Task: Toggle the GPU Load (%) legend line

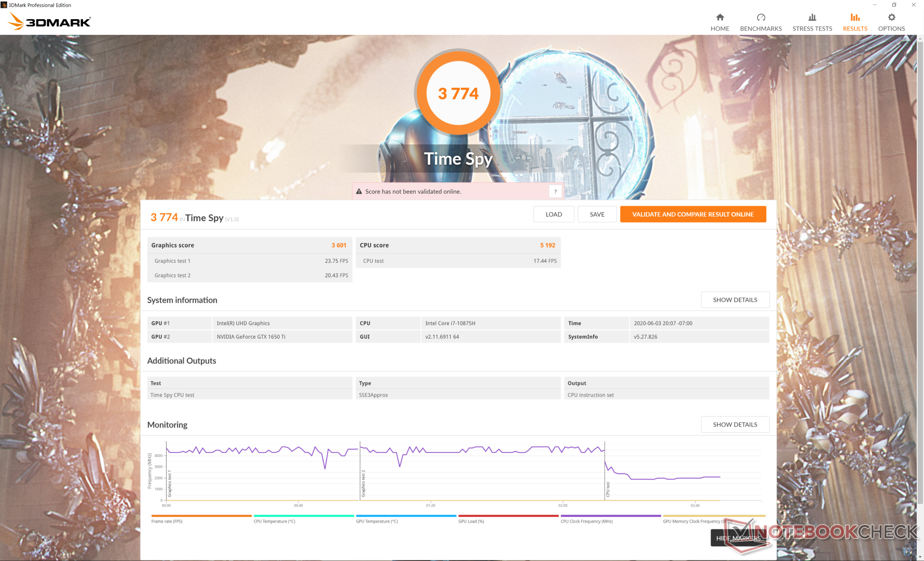Action: (x=508, y=519)
